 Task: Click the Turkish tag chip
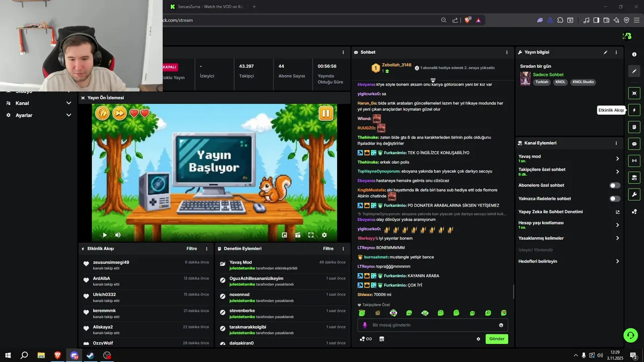(542, 82)
